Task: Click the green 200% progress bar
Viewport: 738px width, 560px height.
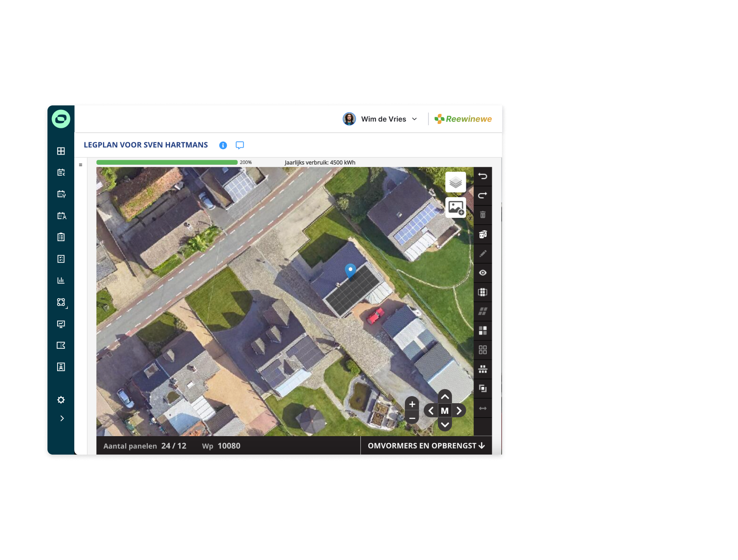Action: [x=167, y=163]
